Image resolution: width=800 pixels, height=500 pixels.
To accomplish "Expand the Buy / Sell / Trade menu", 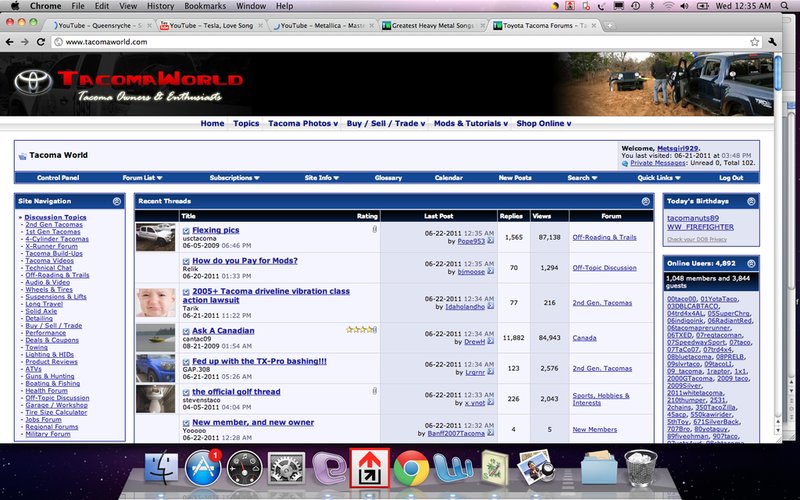I will point(386,123).
